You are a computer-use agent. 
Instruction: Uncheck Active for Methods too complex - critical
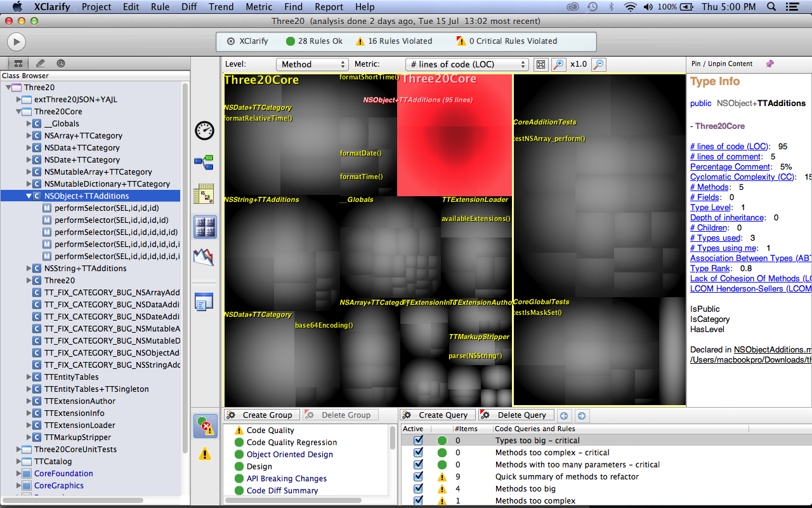point(418,453)
